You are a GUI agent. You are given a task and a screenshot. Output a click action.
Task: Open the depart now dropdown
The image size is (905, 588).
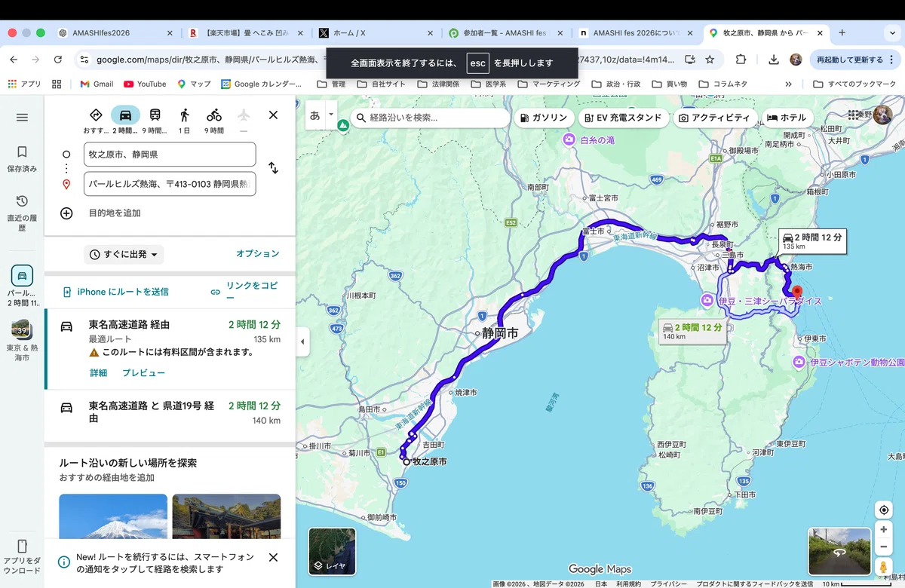[x=124, y=255]
